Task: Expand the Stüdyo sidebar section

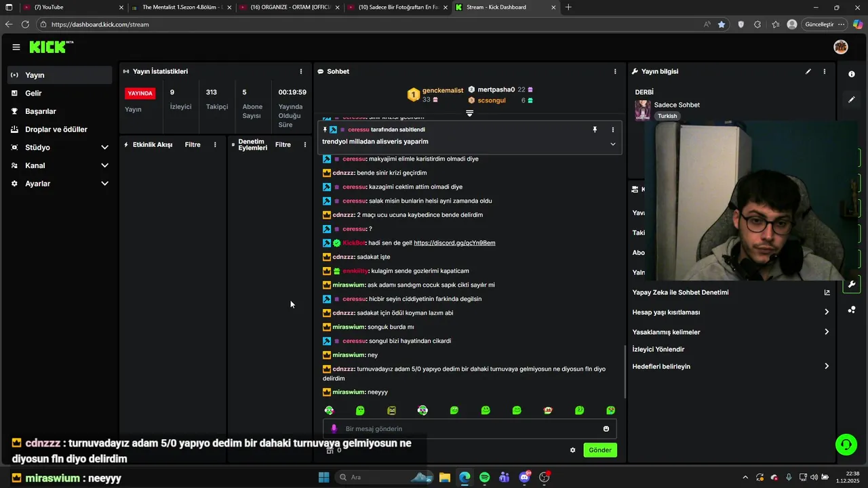Action: pyautogui.click(x=104, y=147)
